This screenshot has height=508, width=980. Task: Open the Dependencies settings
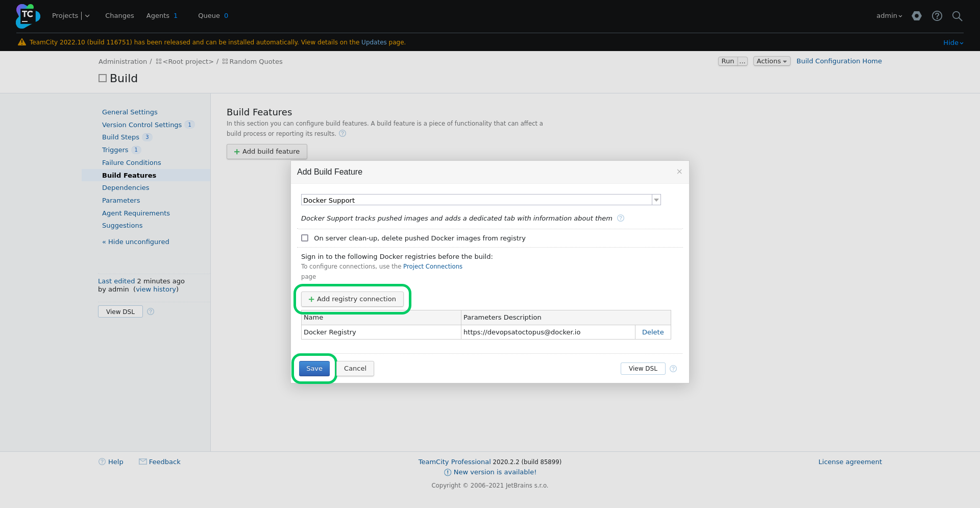pyautogui.click(x=126, y=187)
